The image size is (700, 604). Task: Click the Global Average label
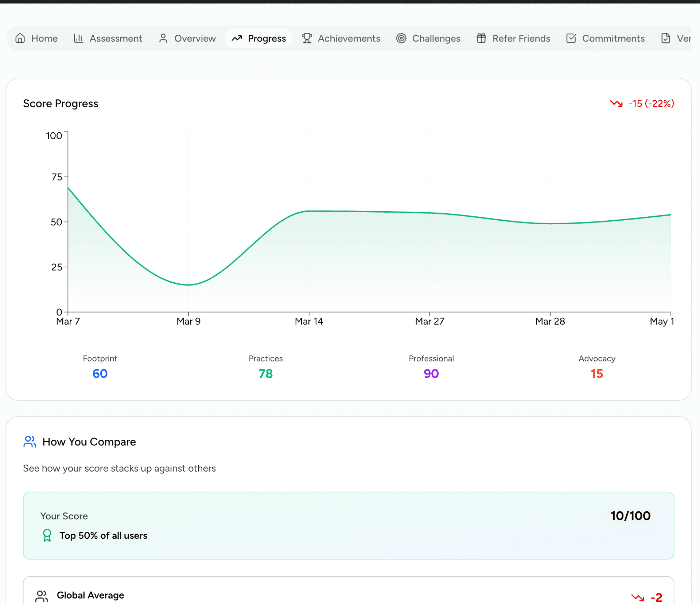click(x=90, y=595)
